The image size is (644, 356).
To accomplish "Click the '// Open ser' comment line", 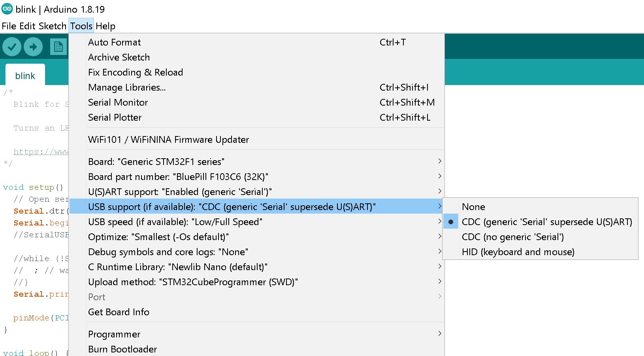I will pos(41,199).
